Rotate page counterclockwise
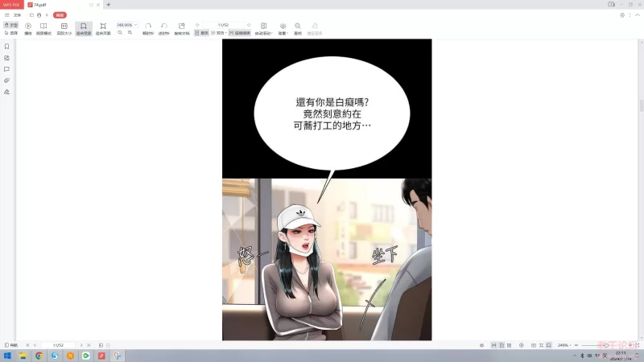The height and width of the screenshot is (362, 644). click(164, 29)
